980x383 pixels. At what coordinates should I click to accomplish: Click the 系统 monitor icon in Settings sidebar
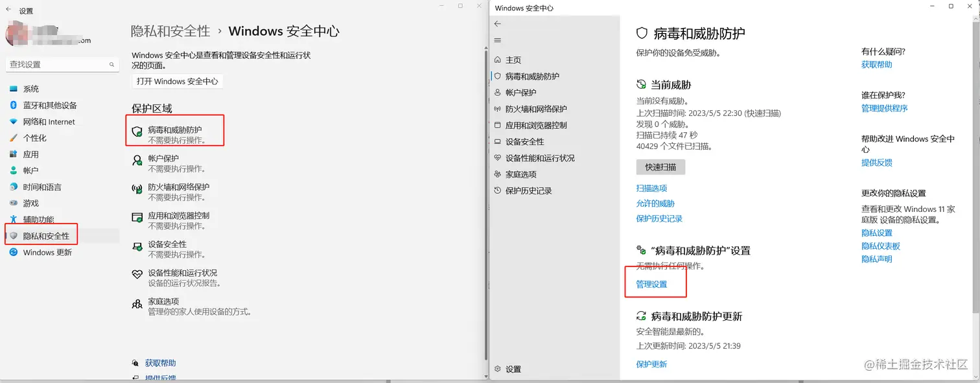14,89
